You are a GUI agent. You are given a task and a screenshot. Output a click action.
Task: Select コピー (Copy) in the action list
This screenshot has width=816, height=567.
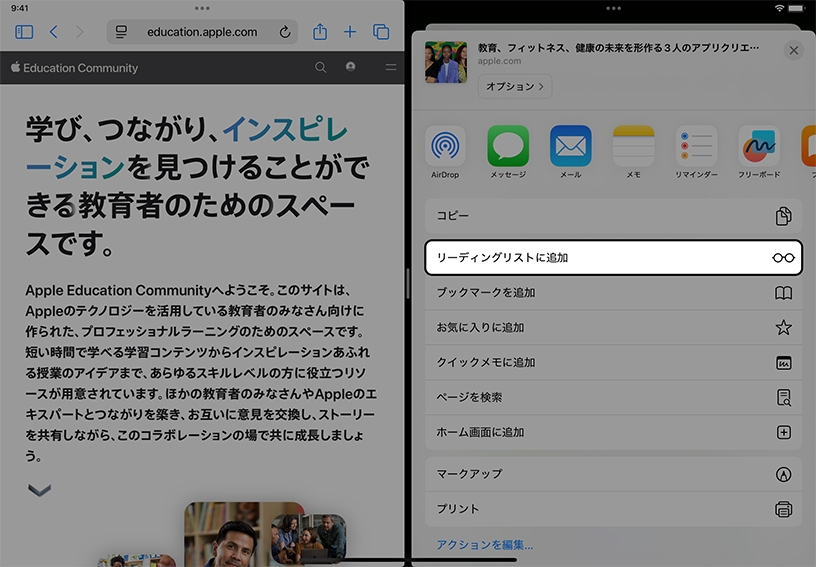pos(610,216)
